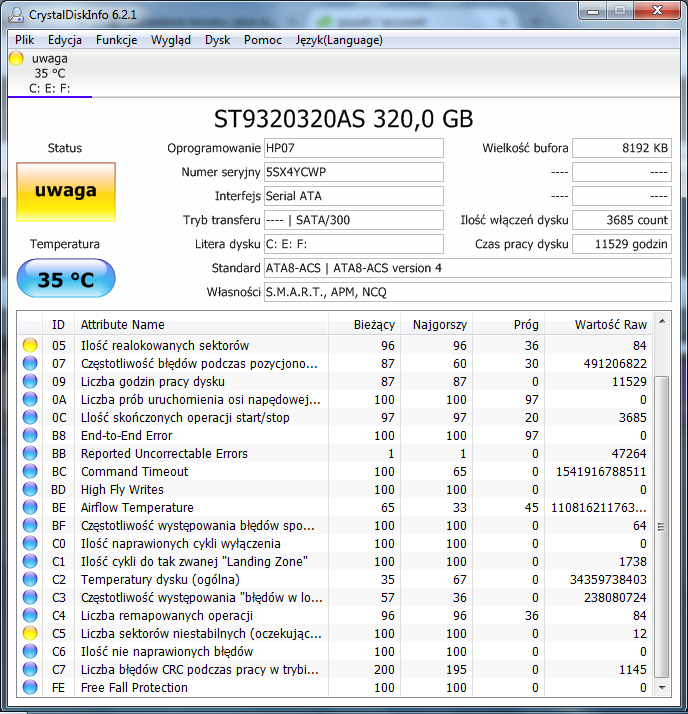Click the Oprogramowanie field HP07

(353, 148)
